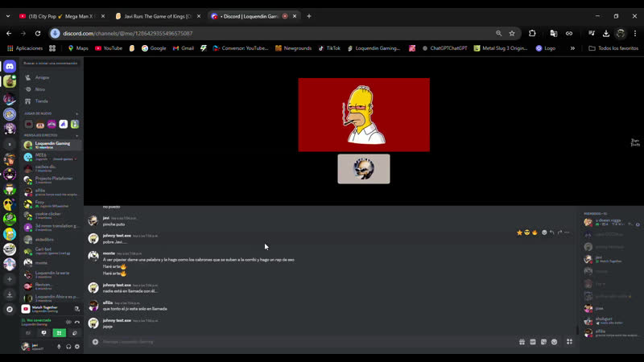This screenshot has height=362, width=644.
Task: Open the YouTube bookmark in bookmarks bar
Action: [108, 48]
